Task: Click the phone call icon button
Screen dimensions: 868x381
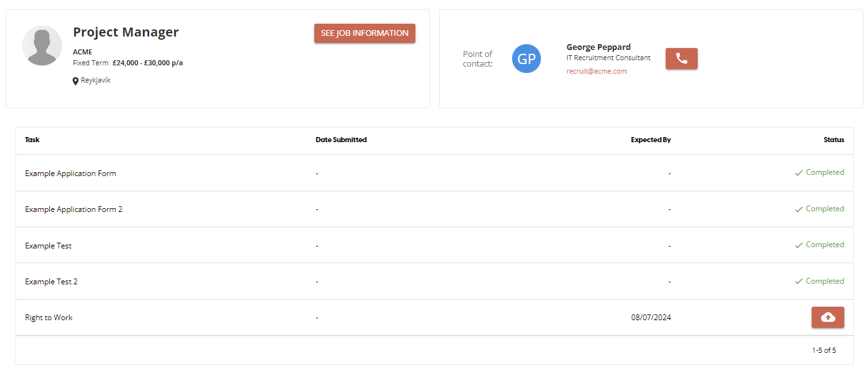Action: 681,58
